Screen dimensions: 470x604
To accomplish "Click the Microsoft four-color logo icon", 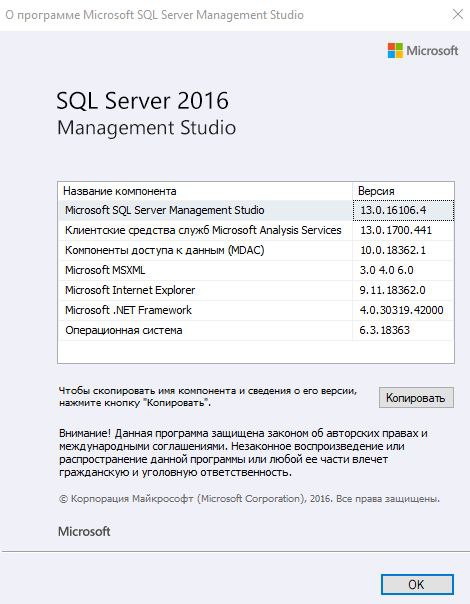I will point(395,50).
